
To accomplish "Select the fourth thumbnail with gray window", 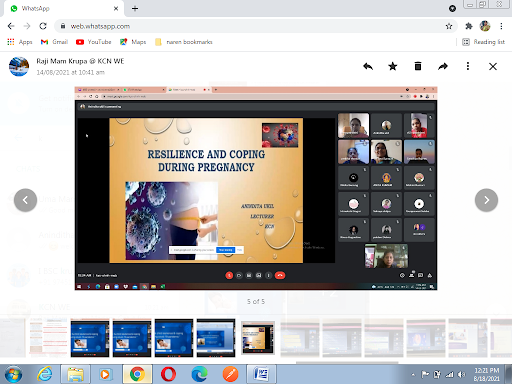I will click(216, 338).
